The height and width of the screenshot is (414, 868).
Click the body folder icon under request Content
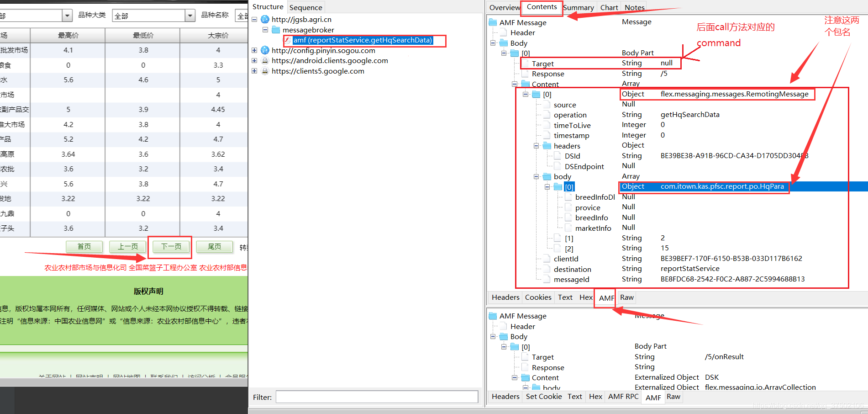click(x=547, y=176)
